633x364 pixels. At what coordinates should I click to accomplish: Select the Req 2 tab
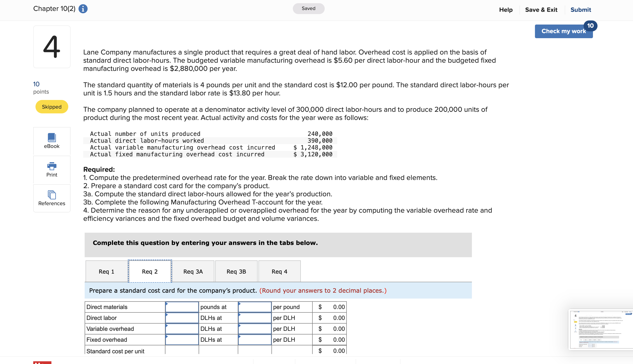149,271
